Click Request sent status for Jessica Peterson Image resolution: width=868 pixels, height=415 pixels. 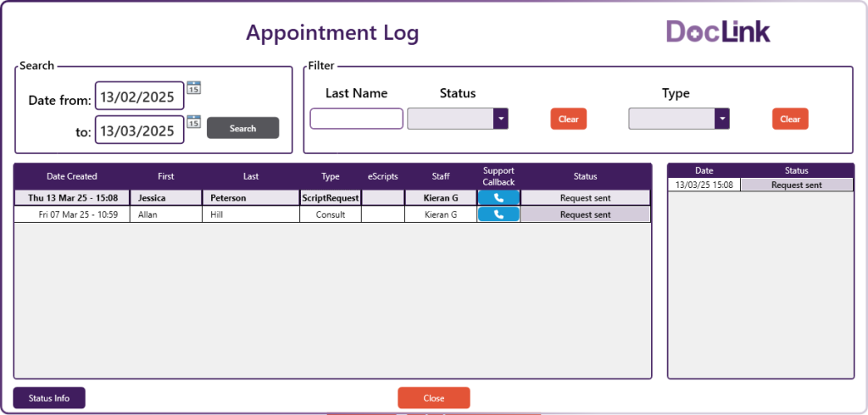585,197
